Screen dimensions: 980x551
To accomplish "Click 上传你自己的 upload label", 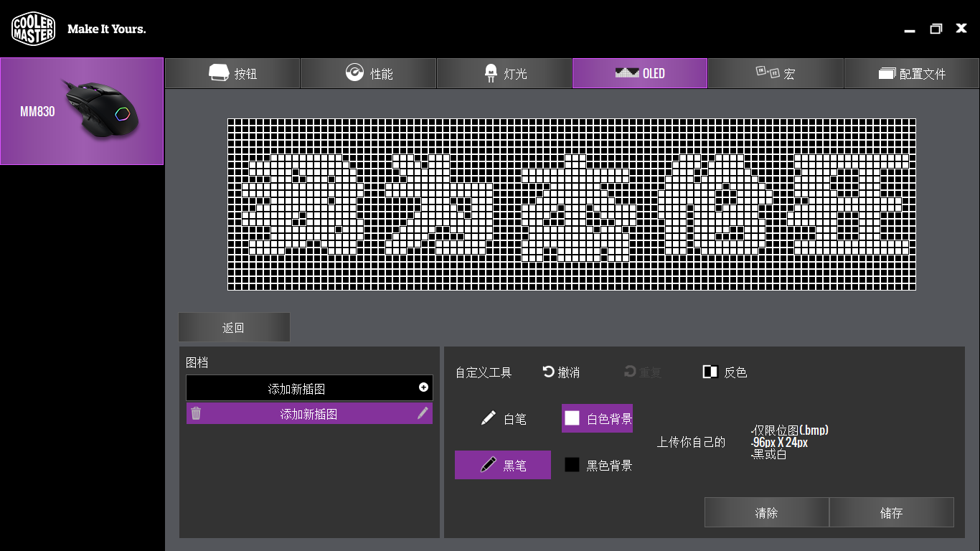I will pos(691,443).
